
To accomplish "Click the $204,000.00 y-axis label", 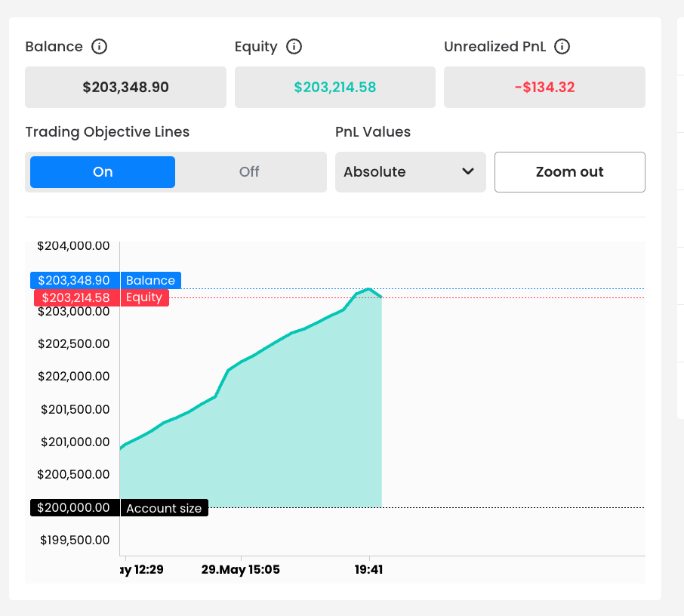I will 73,246.
